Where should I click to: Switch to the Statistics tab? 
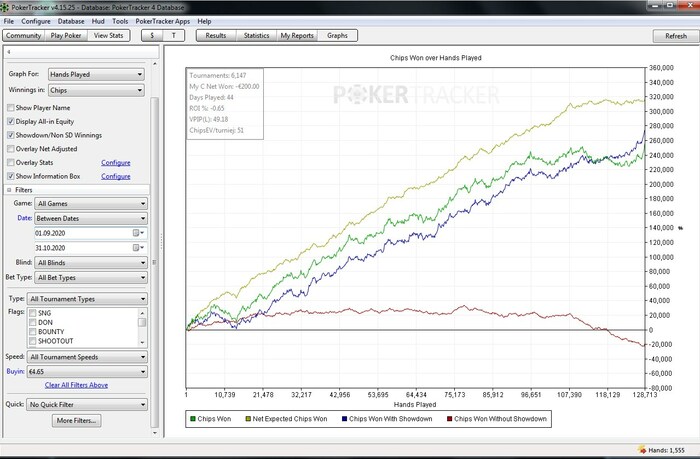[256, 35]
